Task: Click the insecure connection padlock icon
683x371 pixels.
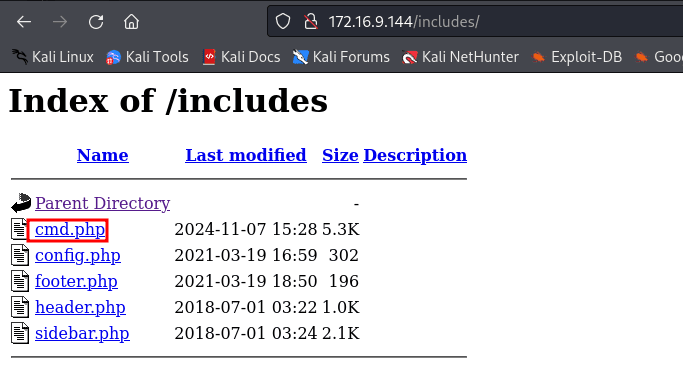Action: coord(311,21)
